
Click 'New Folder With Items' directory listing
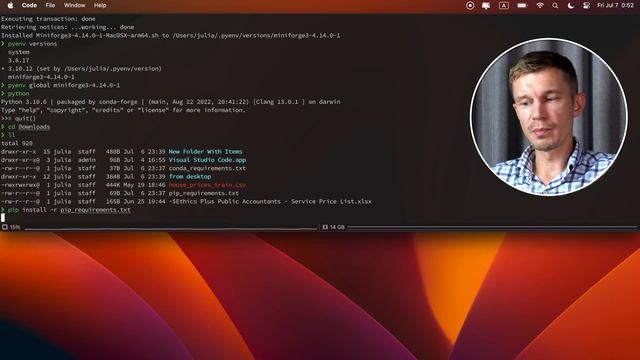(x=205, y=152)
